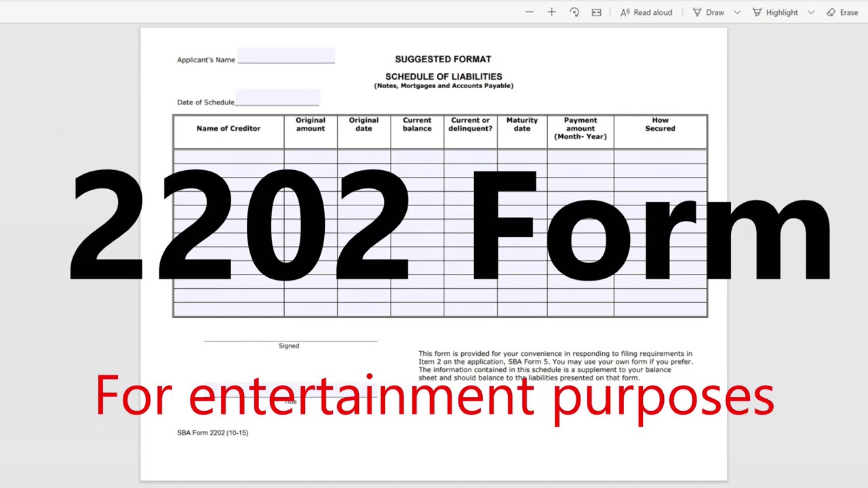Click first row cell under Original amount

pos(311,157)
